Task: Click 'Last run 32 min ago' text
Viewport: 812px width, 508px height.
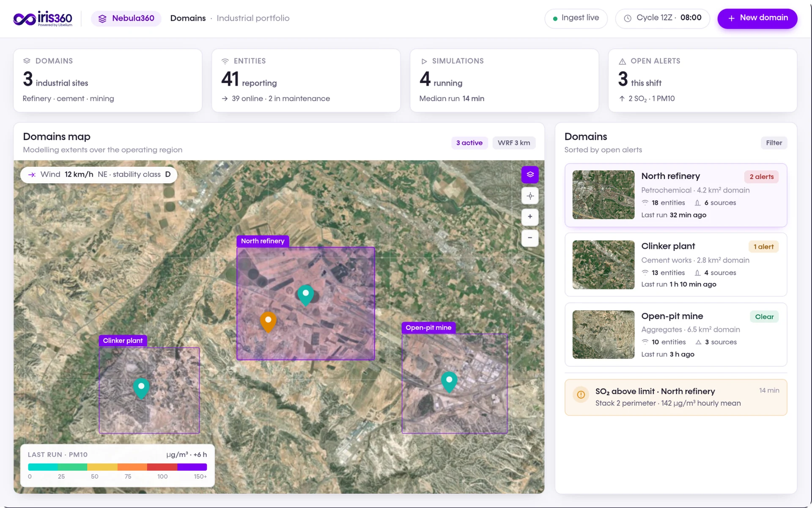Action: [674, 215]
